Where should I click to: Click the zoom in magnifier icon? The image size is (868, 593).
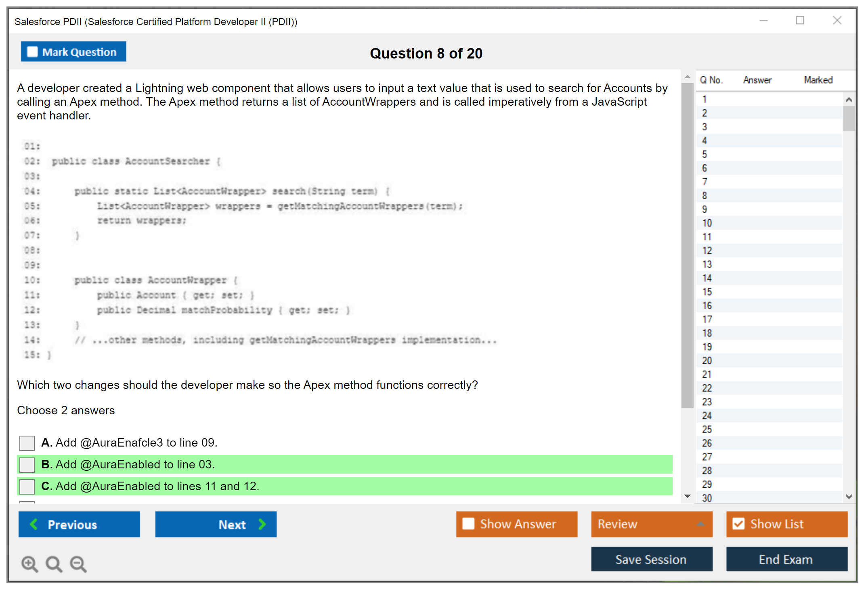point(29,563)
